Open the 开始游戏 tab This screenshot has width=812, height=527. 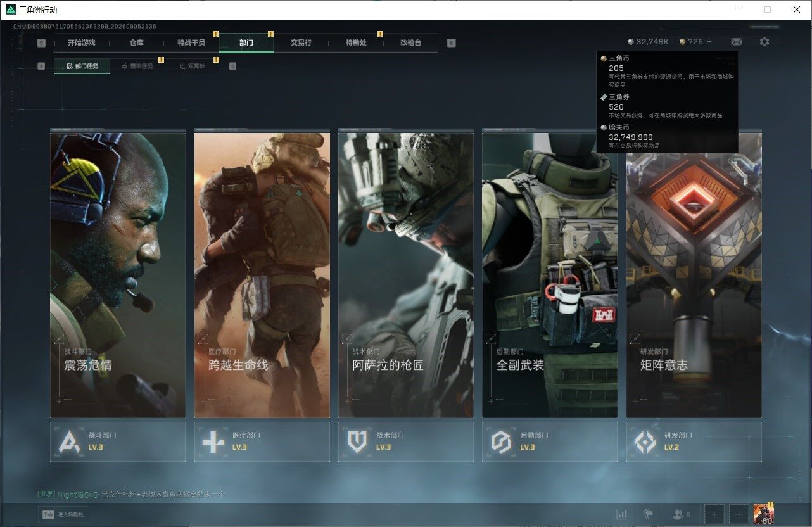coord(82,42)
